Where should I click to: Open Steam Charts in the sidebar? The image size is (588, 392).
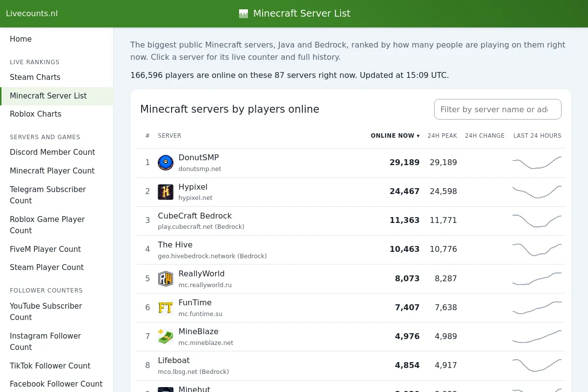(x=57, y=77)
